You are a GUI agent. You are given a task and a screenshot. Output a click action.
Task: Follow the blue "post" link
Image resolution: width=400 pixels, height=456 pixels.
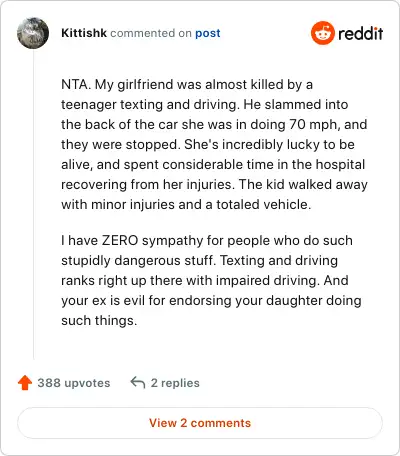(x=208, y=33)
